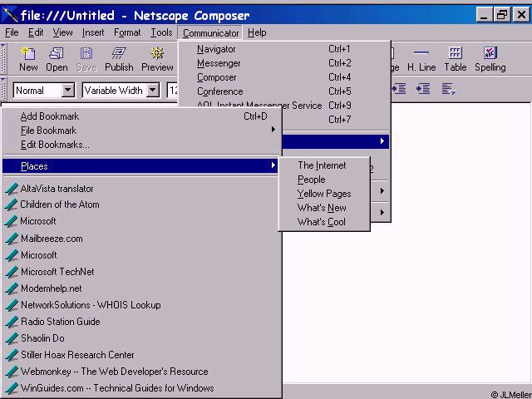Click the Stiller Hoax Research Center bookmark icon
This screenshot has width=532, height=399.
pyautogui.click(x=12, y=355)
